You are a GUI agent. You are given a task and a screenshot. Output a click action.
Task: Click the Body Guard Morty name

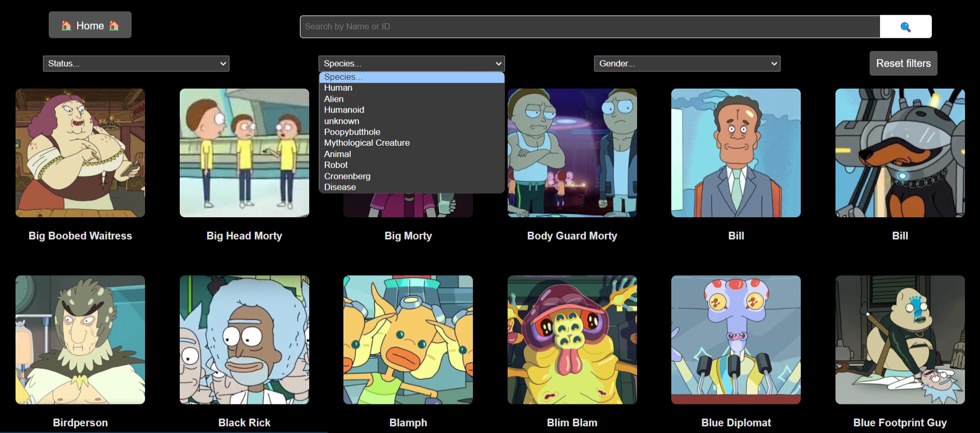click(572, 236)
